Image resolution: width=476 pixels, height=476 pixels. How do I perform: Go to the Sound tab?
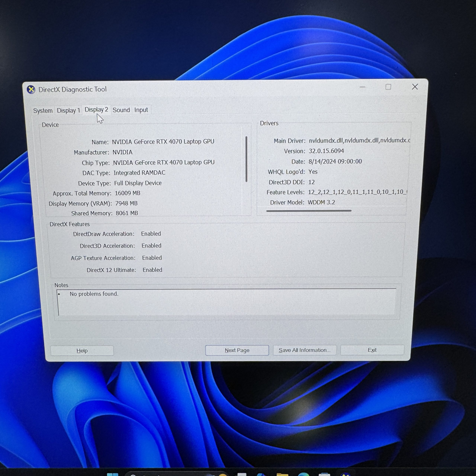coord(121,110)
